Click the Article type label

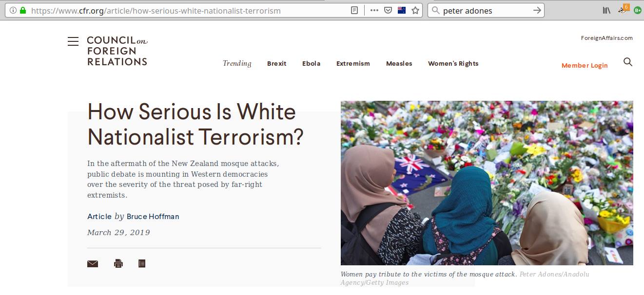pyautogui.click(x=99, y=217)
